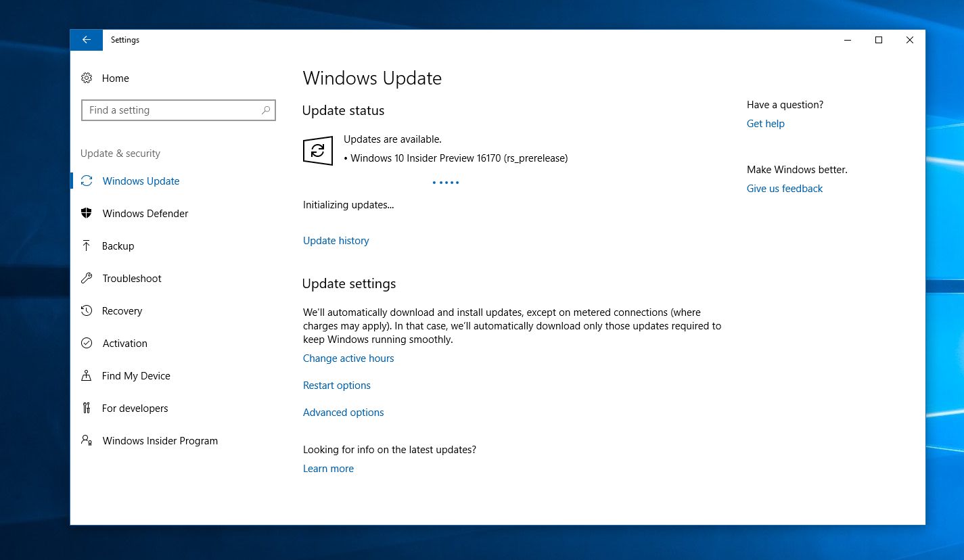Viewport: 964px width, 560px height.
Task: Click the Initializing updates... status text
Action: point(348,205)
